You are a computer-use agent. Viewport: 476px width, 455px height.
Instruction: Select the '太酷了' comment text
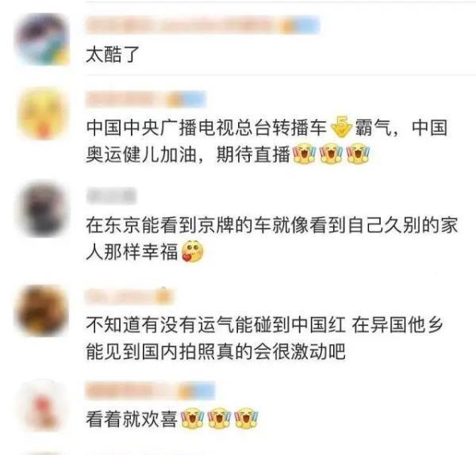(x=113, y=55)
